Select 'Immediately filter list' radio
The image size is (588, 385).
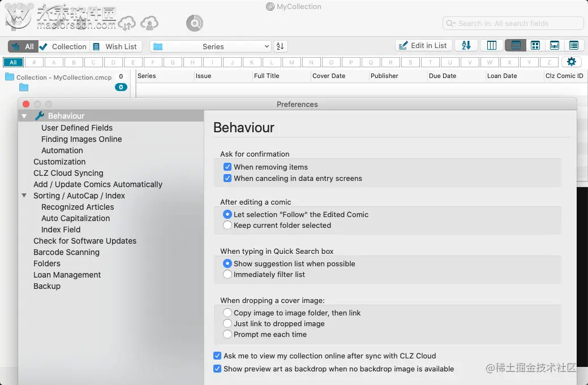pos(228,274)
